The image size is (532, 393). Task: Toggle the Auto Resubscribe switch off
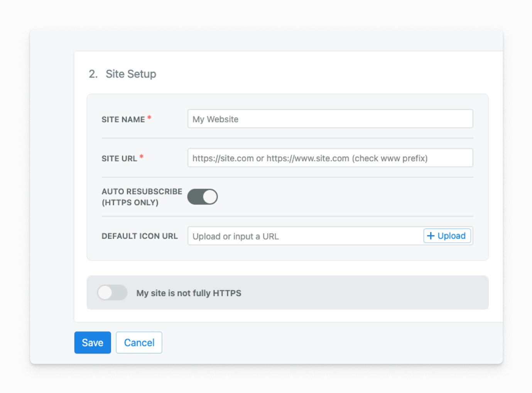point(203,197)
